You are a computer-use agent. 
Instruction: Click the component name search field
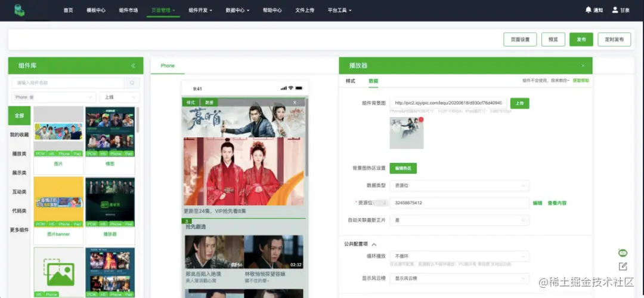click(x=68, y=83)
